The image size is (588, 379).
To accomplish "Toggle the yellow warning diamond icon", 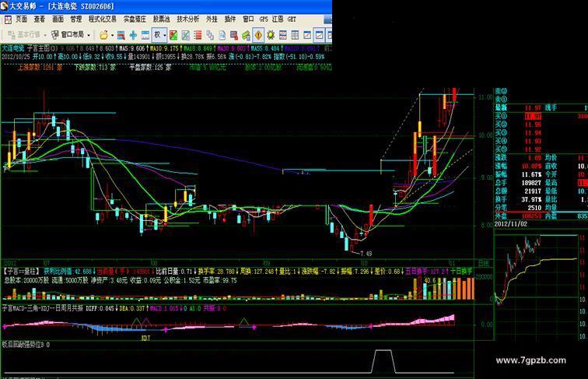I will tap(258, 35).
